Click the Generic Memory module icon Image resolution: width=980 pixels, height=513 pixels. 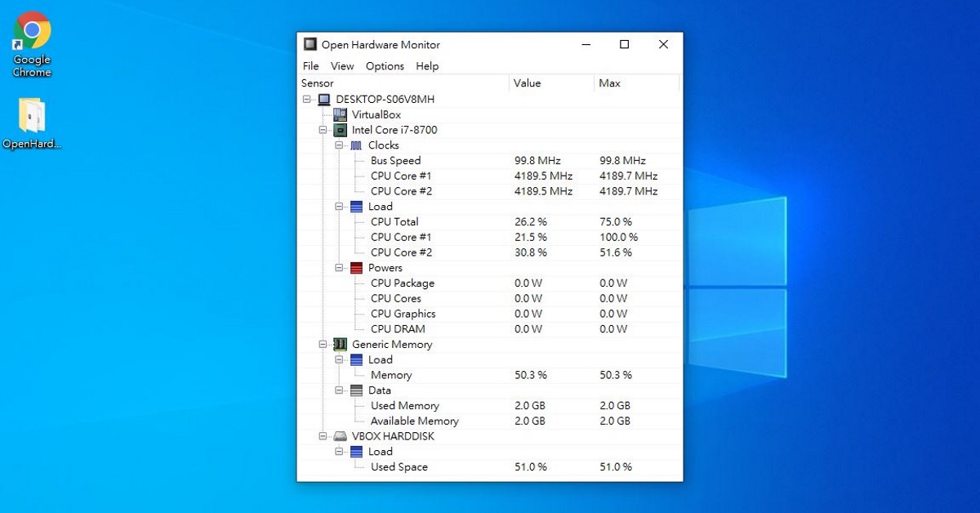pos(341,344)
